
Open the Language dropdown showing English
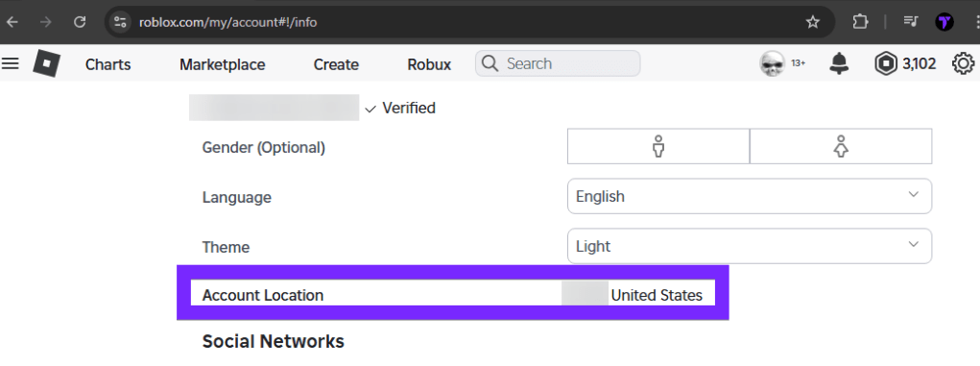pos(750,197)
